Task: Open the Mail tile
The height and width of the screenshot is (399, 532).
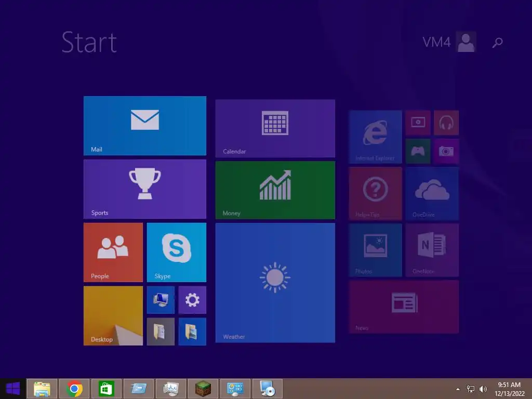Action: pyautogui.click(x=145, y=126)
